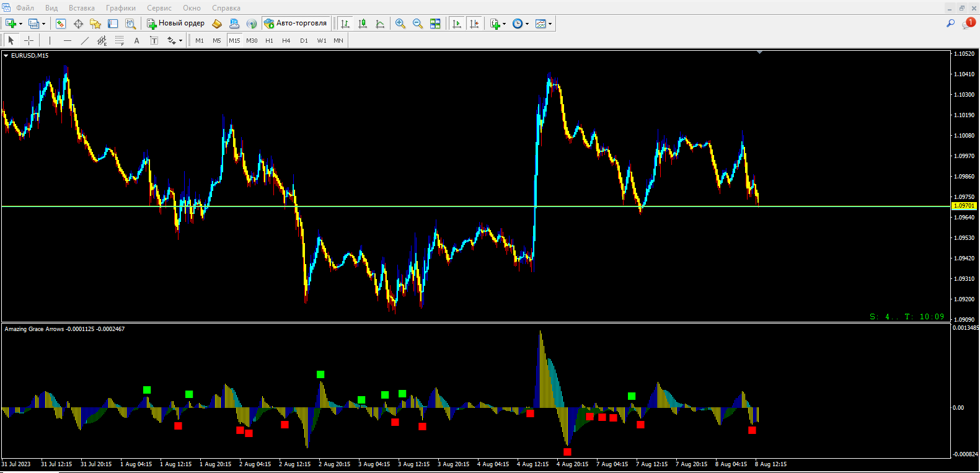This screenshot has width=980, height=473.
Task: Toggle the chart shift button
Action: tap(474, 24)
